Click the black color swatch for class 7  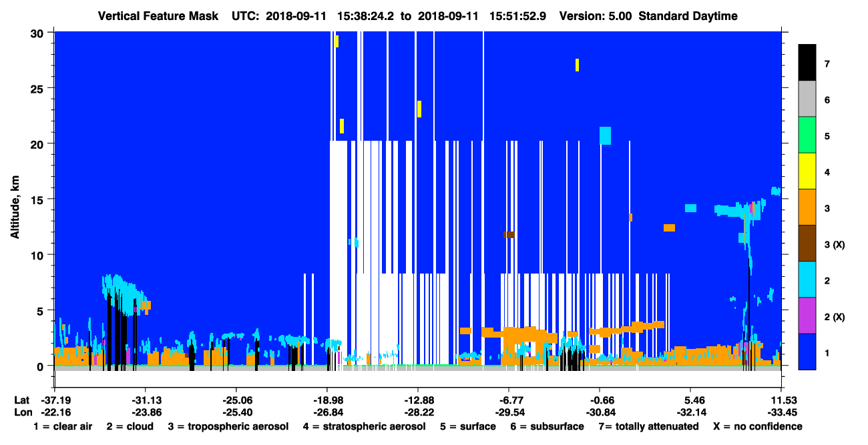807,63
